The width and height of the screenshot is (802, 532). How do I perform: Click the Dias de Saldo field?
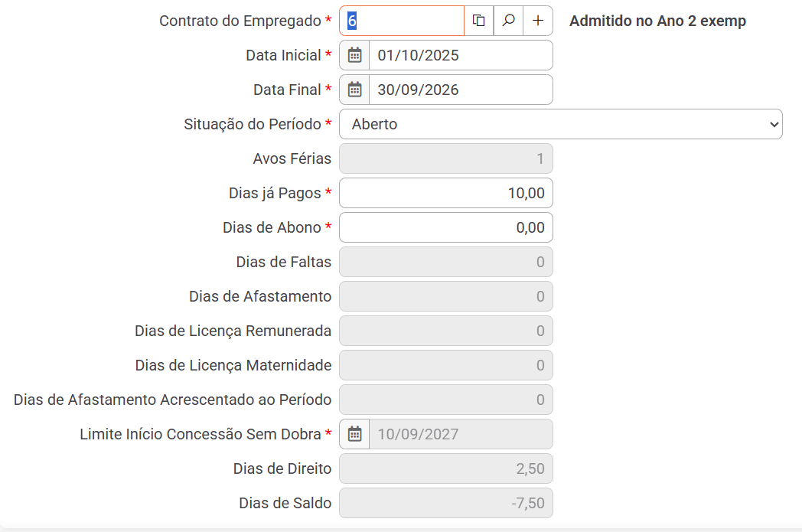pos(445,503)
